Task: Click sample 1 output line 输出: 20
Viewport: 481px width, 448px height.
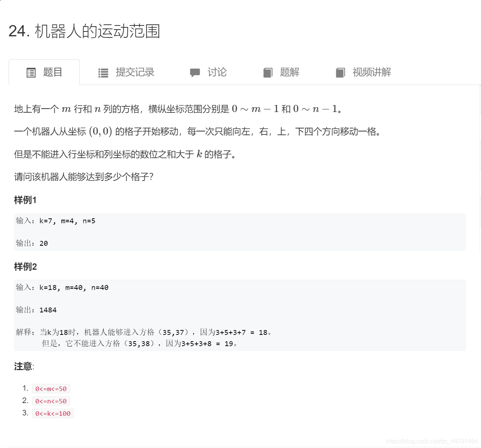Action: point(32,243)
